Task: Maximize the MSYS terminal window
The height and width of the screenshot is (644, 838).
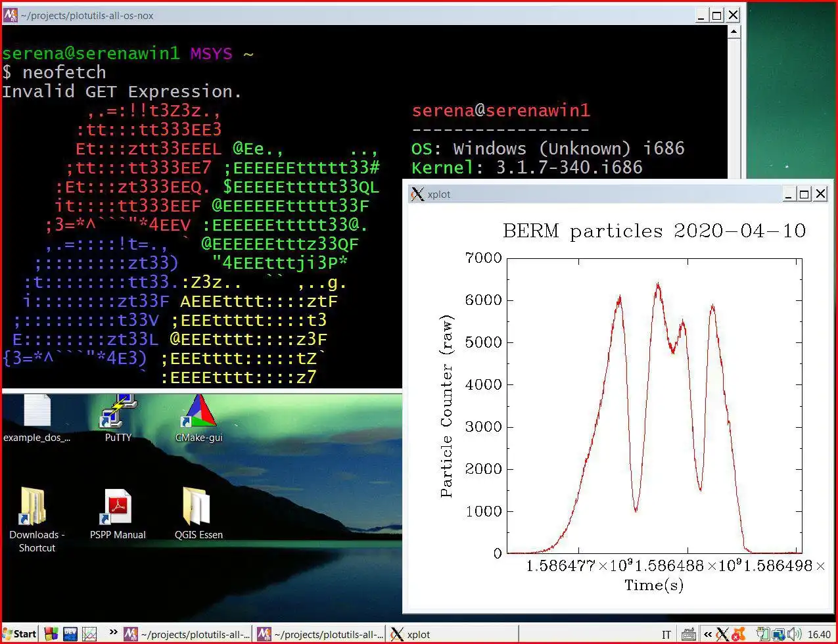Action: pos(716,15)
